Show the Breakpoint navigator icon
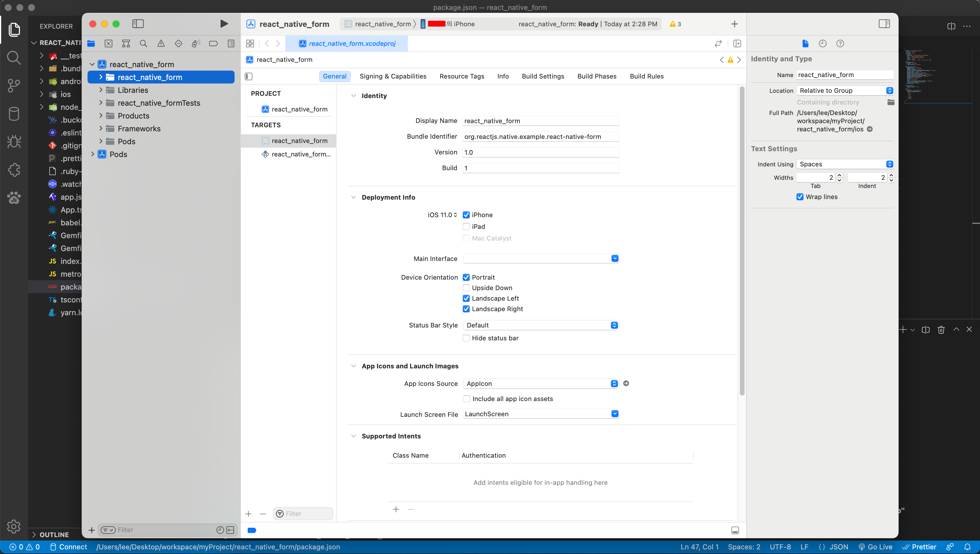This screenshot has width=980, height=554. coord(213,43)
